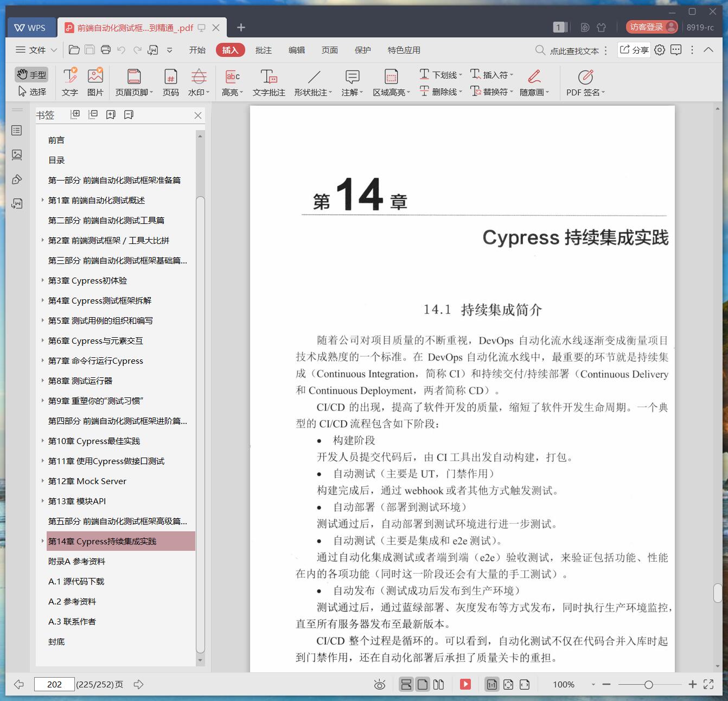Viewport: 728px width, 701px height.
Task: Expand the 第12章 Mock Server bookmark
Action: (x=43, y=481)
